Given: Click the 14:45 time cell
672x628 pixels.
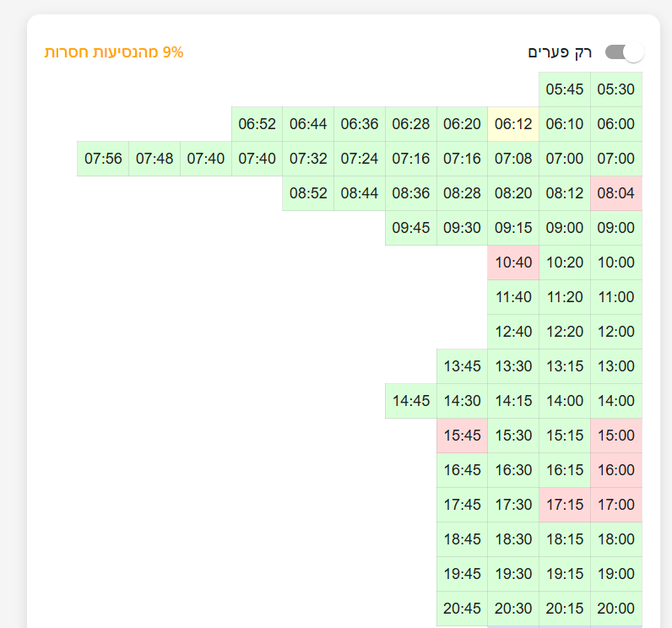Looking at the screenshot, I should (411, 401).
